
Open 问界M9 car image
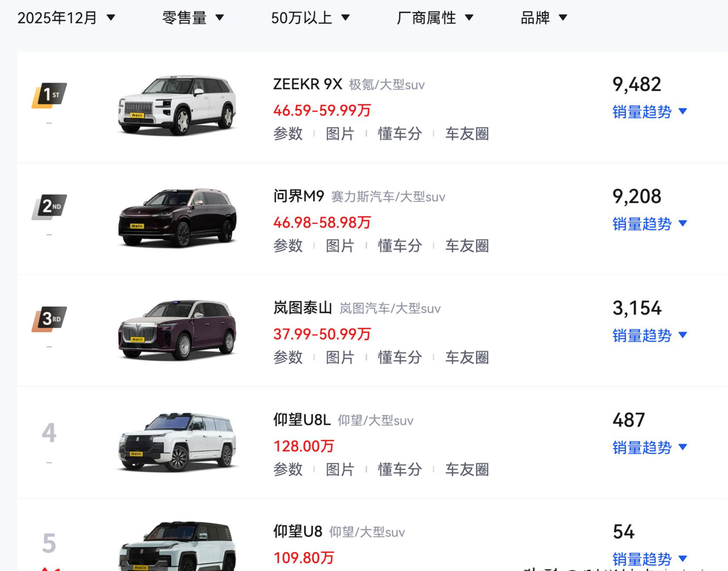[177, 217]
